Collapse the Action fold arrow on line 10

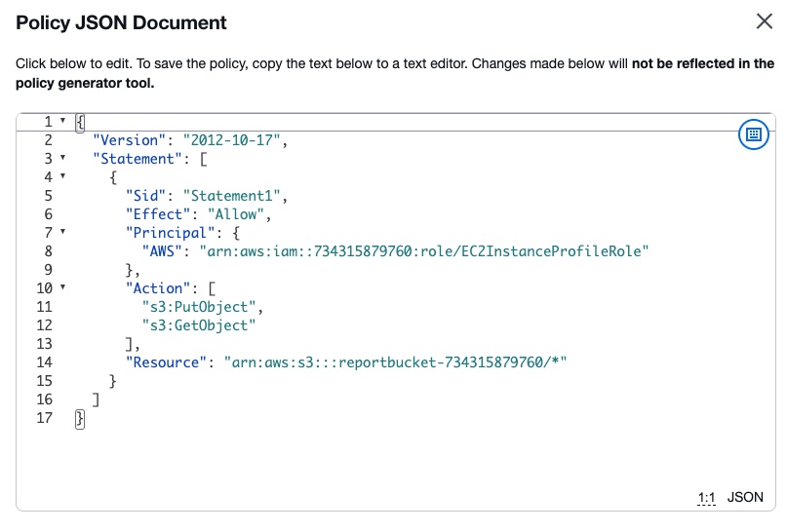pyautogui.click(x=62, y=287)
